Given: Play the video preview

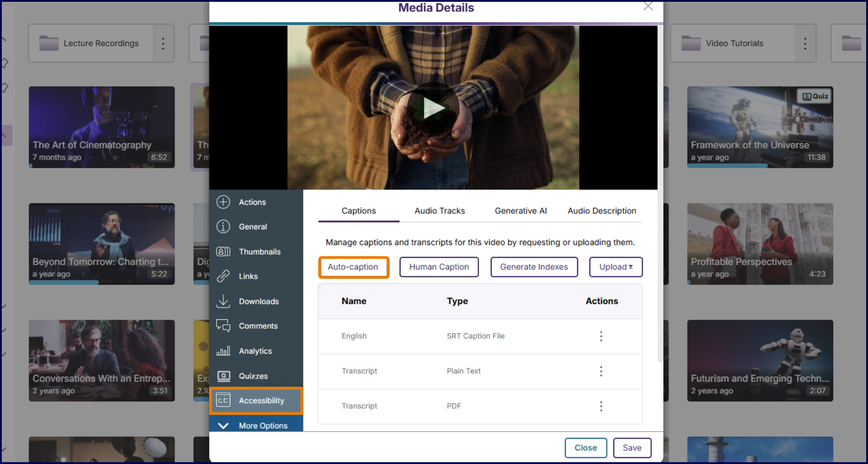Looking at the screenshot, I should point(433,108).
